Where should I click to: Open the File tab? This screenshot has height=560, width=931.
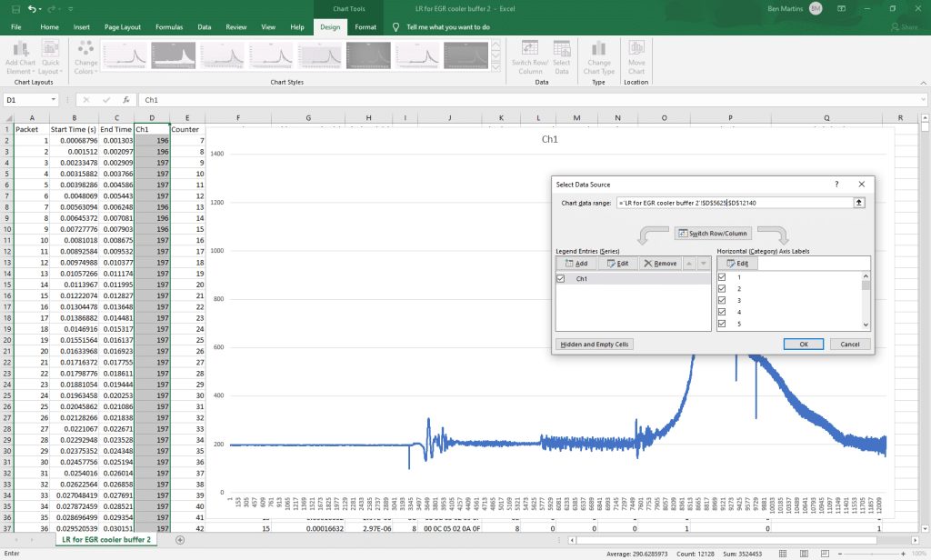coord(16,26)
